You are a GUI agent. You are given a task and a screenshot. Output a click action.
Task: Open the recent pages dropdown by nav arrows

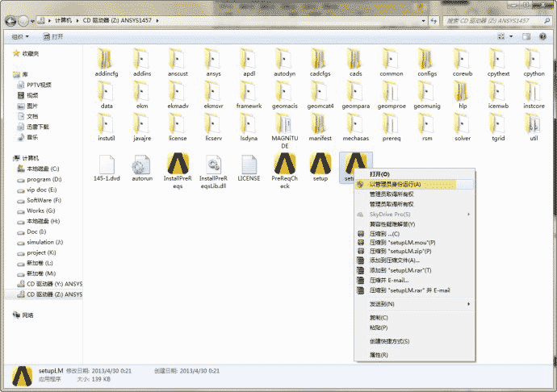(32, 21)
